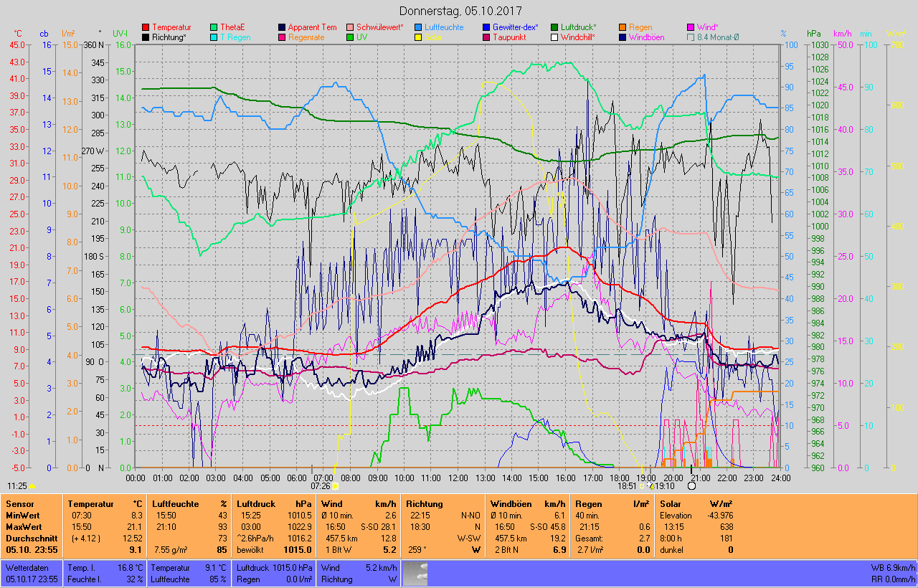The image size is (918, 588).
Task: Click the sunshine duration icon beside 11:25
Action: click(32, 485)
